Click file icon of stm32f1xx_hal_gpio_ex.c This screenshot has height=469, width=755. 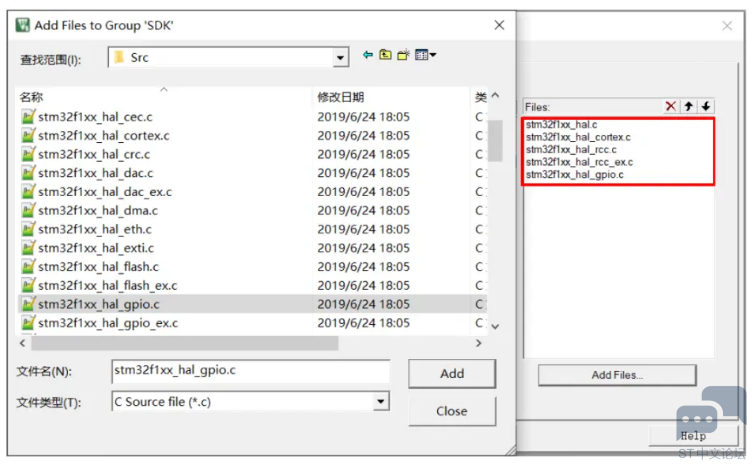pyautogui.click(x=28, y=323)
